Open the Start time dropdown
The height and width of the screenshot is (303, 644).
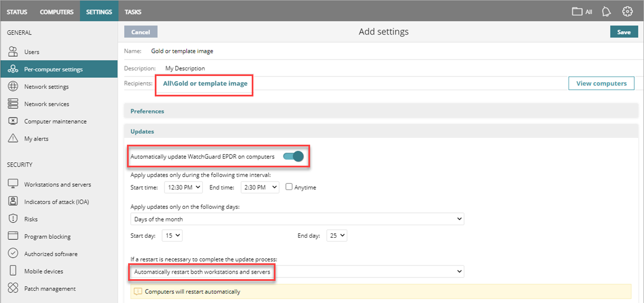183,187
